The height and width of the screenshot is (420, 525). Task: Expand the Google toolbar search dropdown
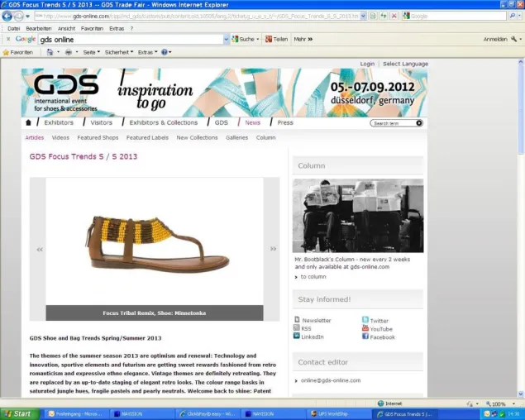point(226,39)
